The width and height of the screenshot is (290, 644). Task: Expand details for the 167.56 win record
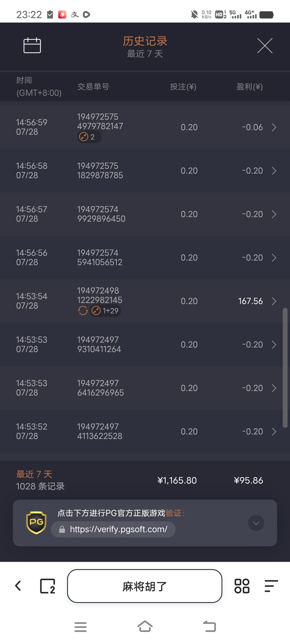274,301
